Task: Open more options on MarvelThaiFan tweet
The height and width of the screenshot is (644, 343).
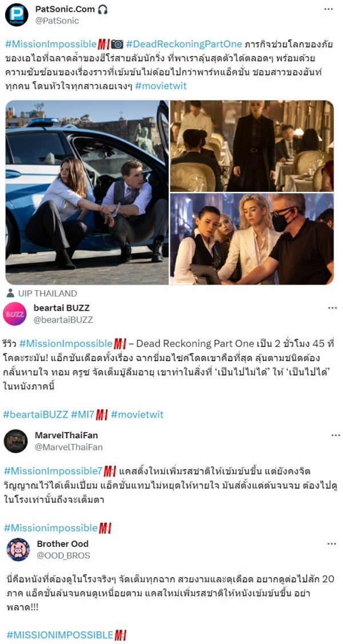Action: 336,435
